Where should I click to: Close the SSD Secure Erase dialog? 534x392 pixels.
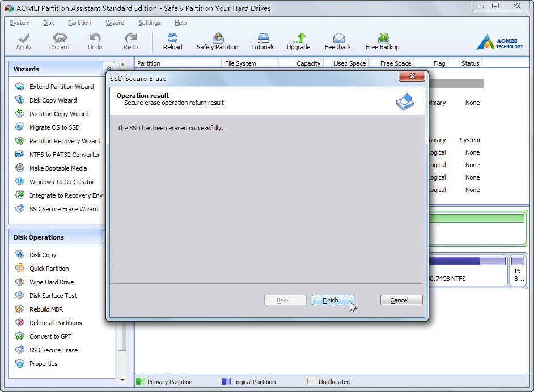412,76
